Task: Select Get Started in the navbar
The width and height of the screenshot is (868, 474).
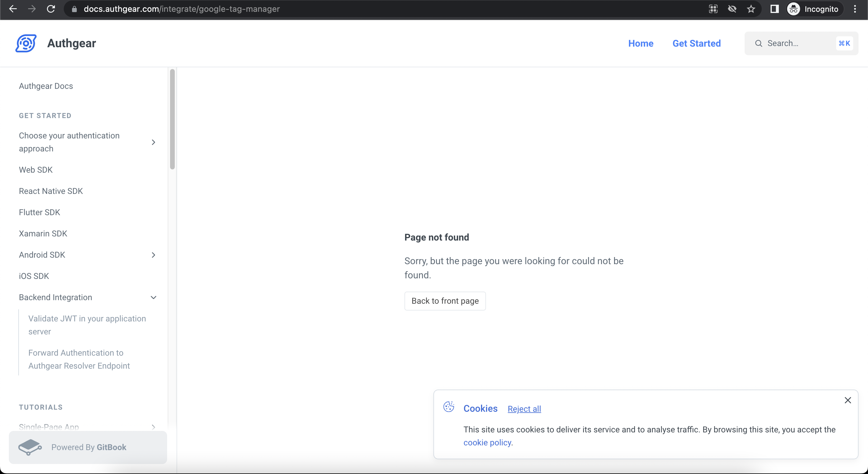Action: coord(696,43)
